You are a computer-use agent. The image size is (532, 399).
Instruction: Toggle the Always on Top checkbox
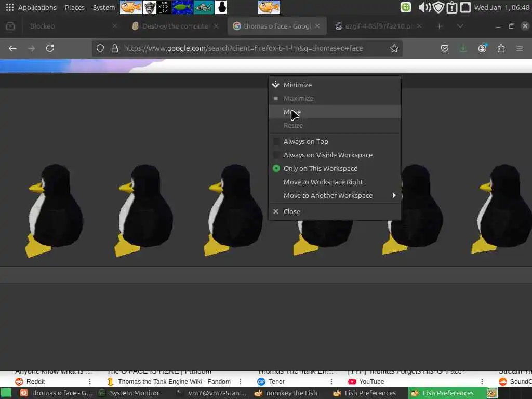pos(276,141)
